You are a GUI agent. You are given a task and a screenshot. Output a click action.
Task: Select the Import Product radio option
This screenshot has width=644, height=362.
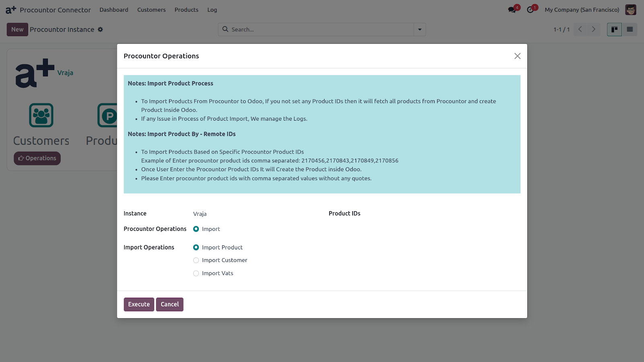click(x=196, y=247)
